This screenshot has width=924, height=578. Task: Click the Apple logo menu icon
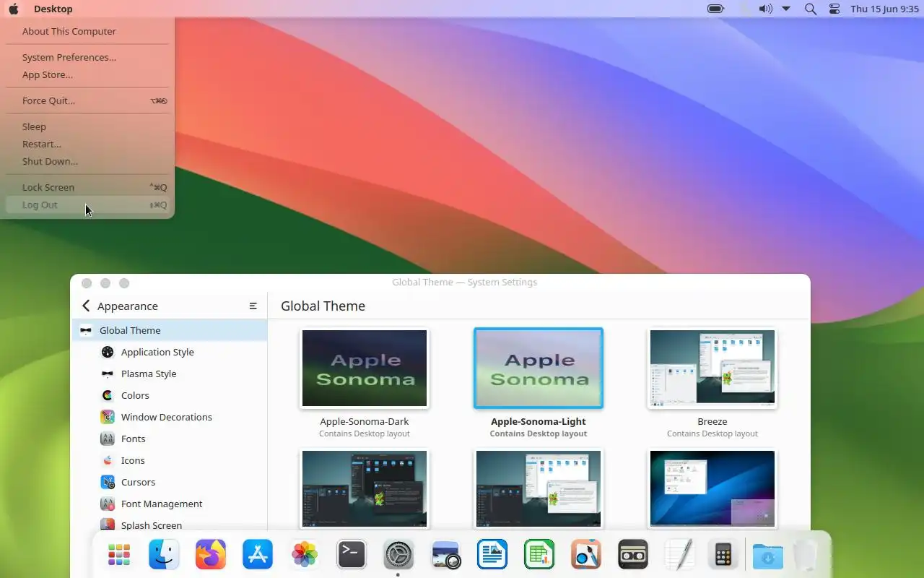13,9
